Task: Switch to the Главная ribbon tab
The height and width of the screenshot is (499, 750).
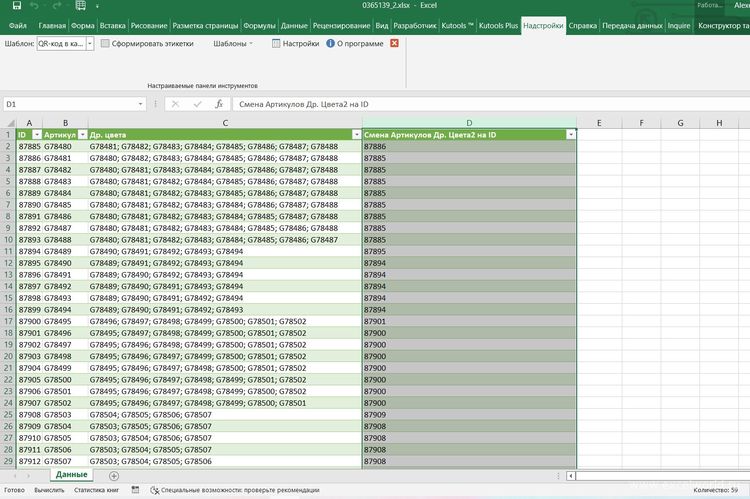Action: click(52, 25)
